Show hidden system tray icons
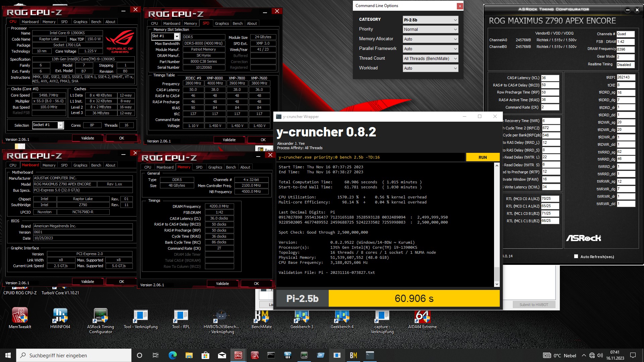The height and width of the screenshot is (362, 644). pos(584,355)
